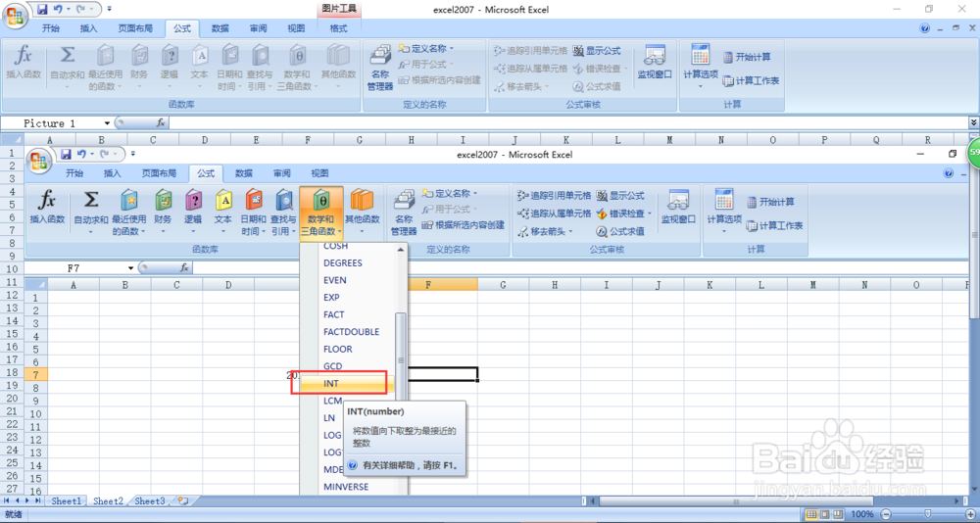Open the 插入 tab in outer window
The image size is (980, 523).
pyautogui.click(x=89, y=28)
